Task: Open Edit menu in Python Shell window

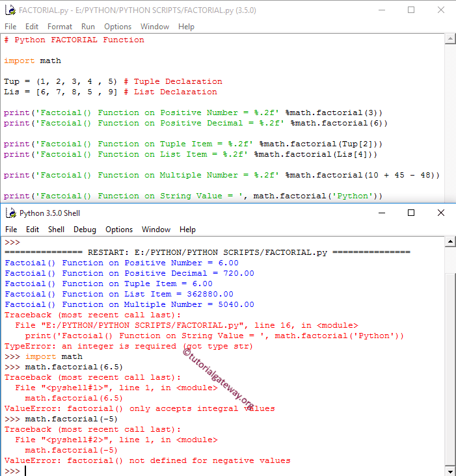Action: (x=33, y=230)
